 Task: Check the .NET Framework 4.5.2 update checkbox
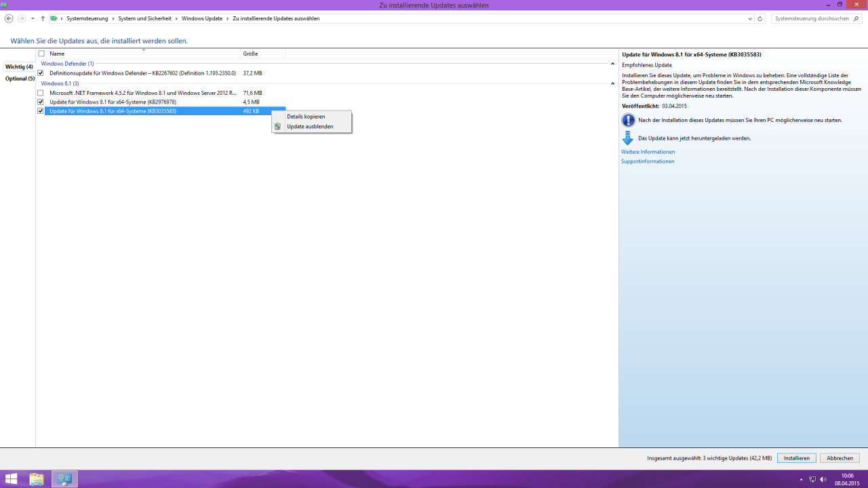[x=41, y=93]
